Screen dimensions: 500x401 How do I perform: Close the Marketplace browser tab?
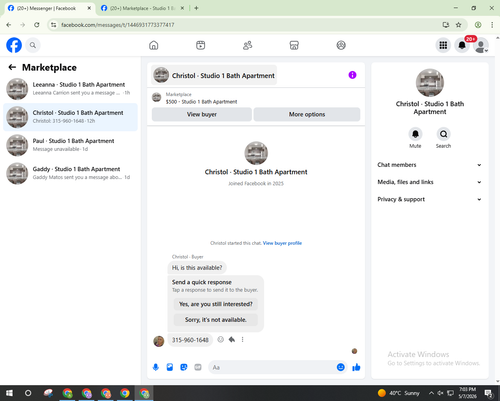[182, 8]
